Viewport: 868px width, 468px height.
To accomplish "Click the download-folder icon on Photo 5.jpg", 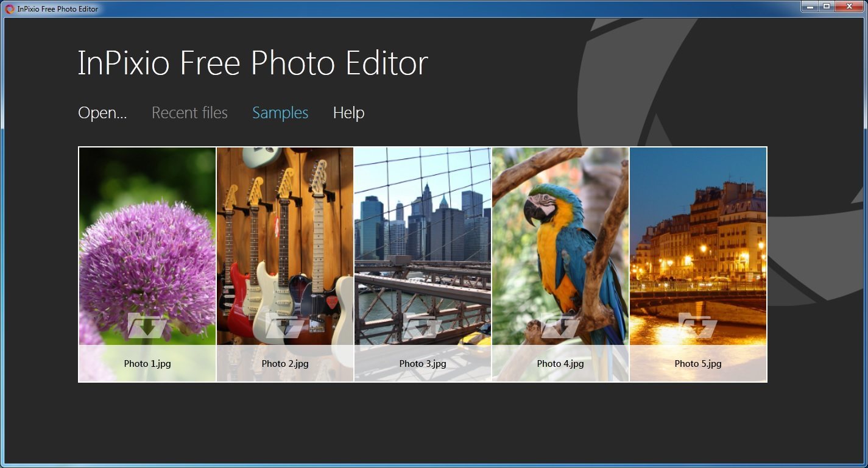I will pos(698,325).
